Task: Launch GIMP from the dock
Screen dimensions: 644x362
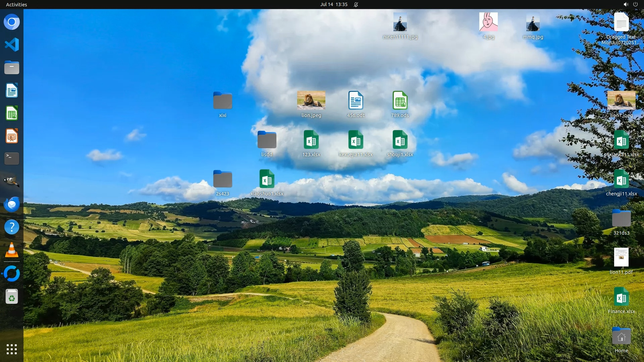Action: (x=12, y=181)
